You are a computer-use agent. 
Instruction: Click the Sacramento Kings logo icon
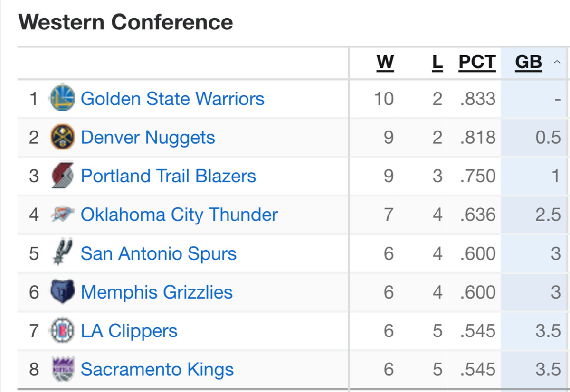[63, 369]
